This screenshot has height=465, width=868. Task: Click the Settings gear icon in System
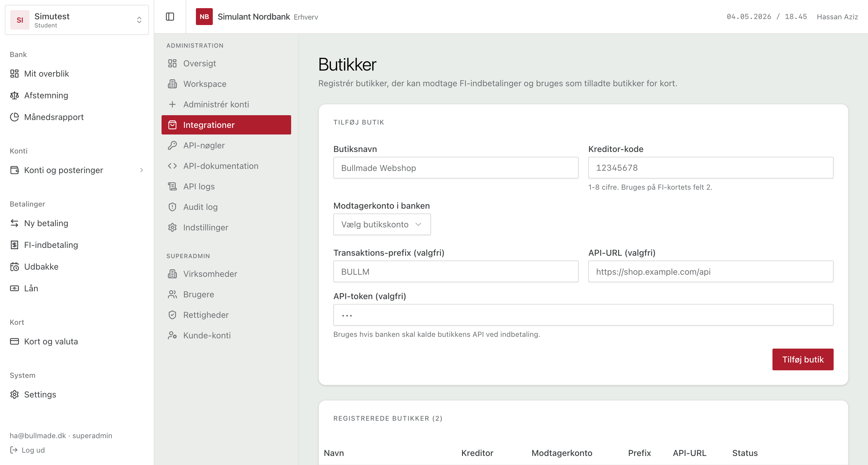pos(14,394)
